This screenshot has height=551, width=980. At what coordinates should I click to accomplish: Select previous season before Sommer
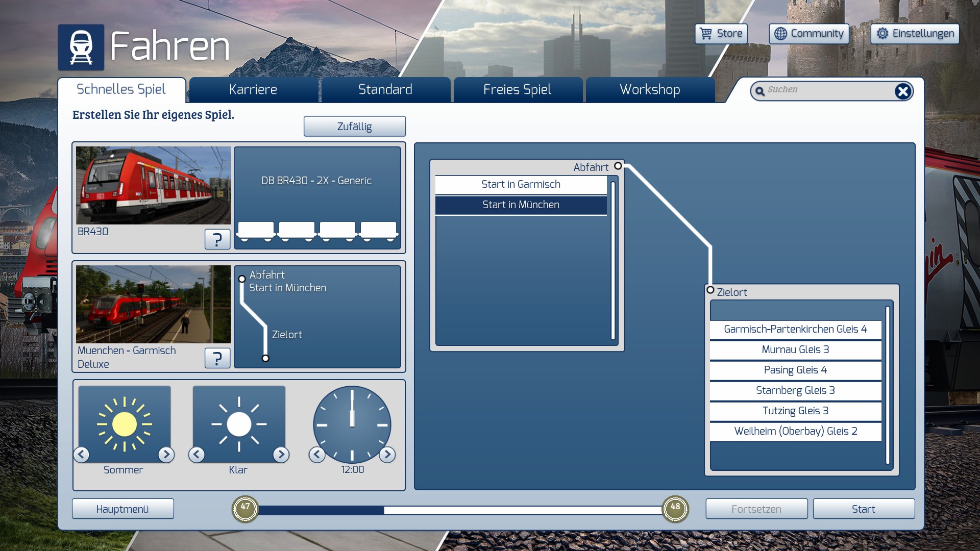tap(82, 454)
